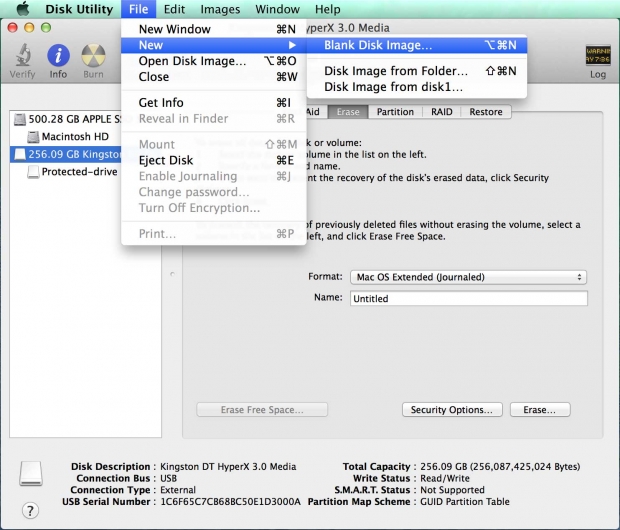Open the Images menu
Screen dimensions: 620x530
pyautogui.click(x=220, y=9)
